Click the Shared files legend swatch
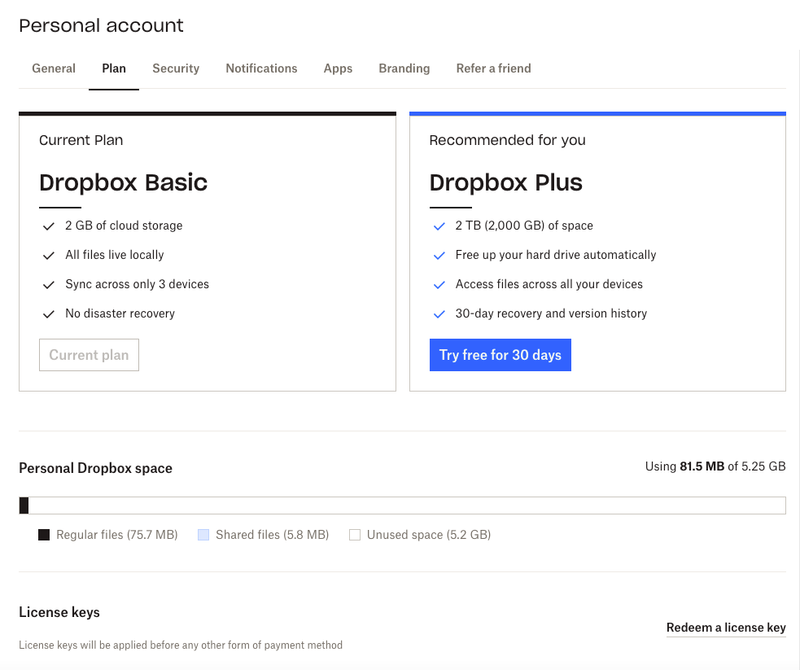 point(202,535)
